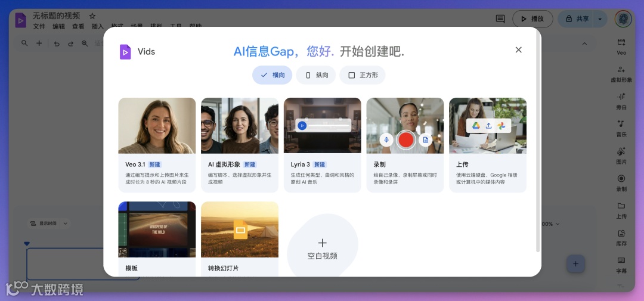This screenshot has height=301, width=644.
Task: Click the dialog's vertical scrollbar
Action: pos(538,141)
